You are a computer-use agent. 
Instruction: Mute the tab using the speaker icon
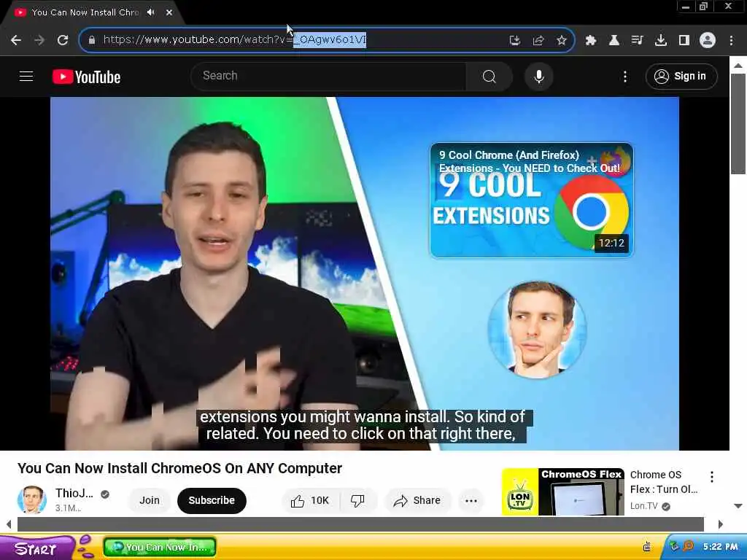[151, 12]
